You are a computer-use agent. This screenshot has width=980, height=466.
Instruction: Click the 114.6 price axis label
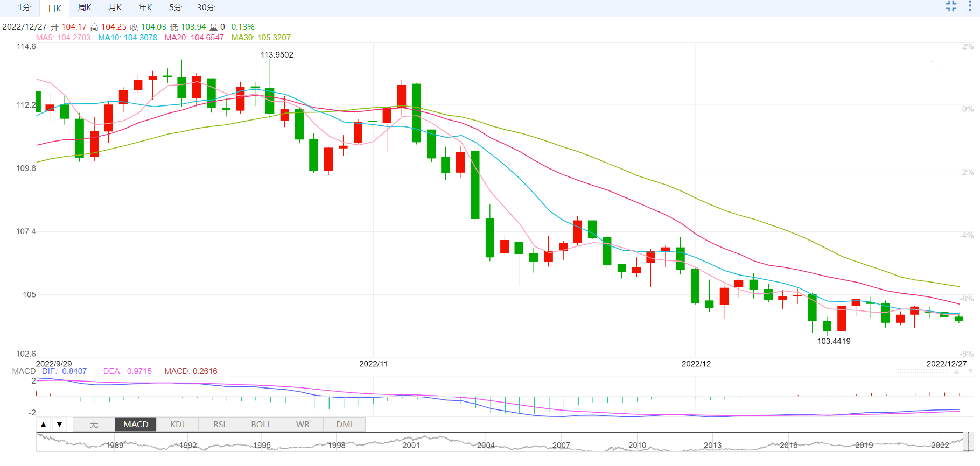pyautogui.click(x=26, y=47)
